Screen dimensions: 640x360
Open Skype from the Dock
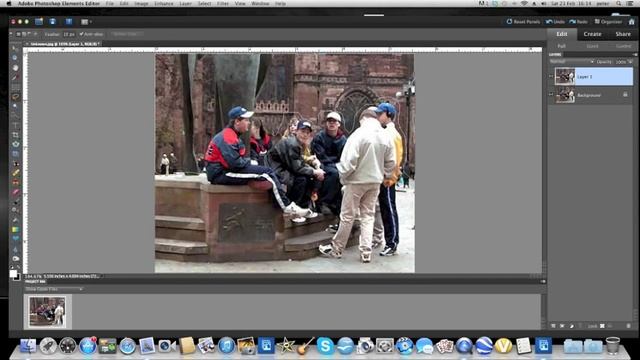[325, 346]
